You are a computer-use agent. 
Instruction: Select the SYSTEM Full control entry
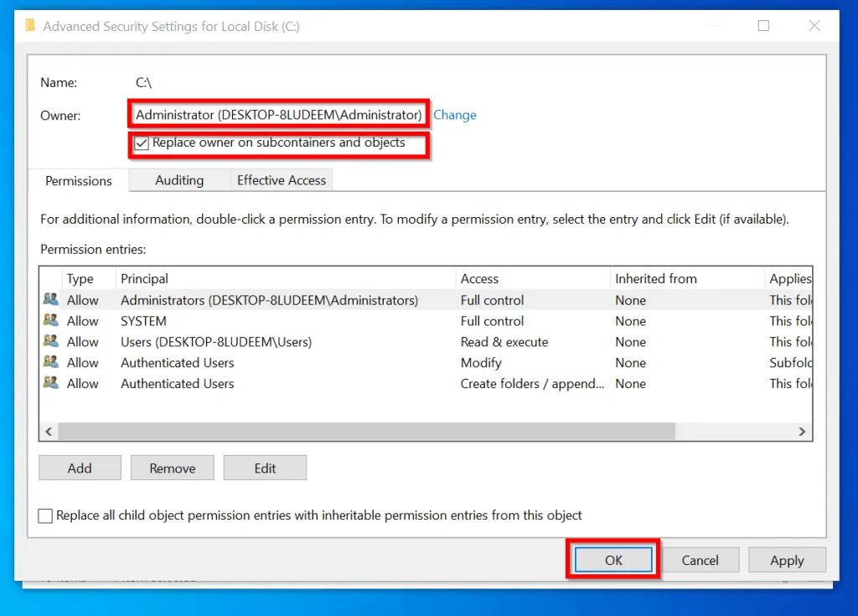pos(426,321)
